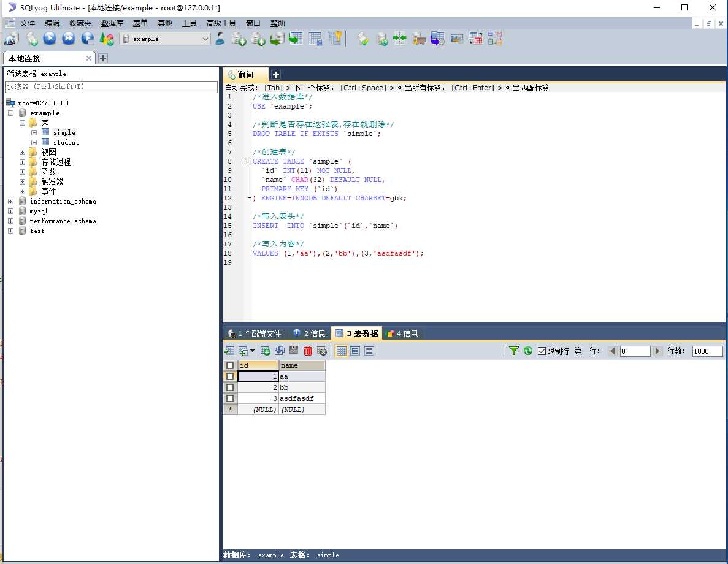Image resolution: width=728 pixels, height=564 pixels.
Task: Click the schema synchronization green arrows icon
Action: coord(399,39)
